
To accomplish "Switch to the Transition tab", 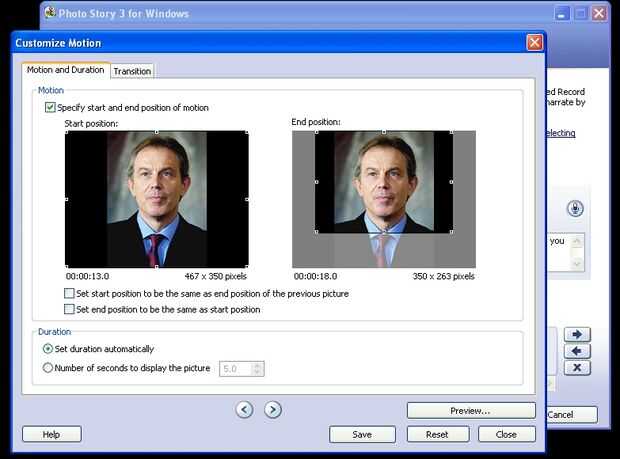I will tap(132, 71).
